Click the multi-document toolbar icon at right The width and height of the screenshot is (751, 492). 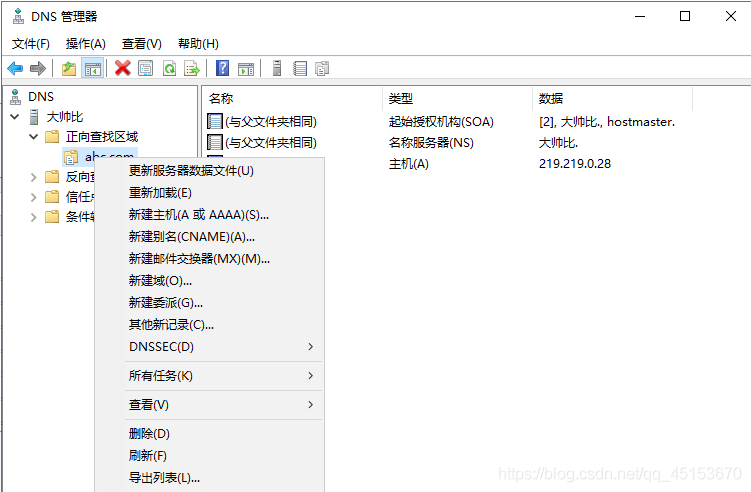click(x=322, y=68)
